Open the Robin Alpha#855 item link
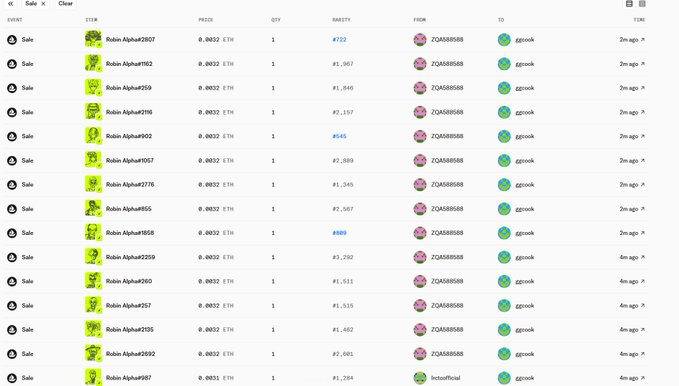The width and height of the screenshot is (679, 386). pyautogui.click(x=129, y=209)
